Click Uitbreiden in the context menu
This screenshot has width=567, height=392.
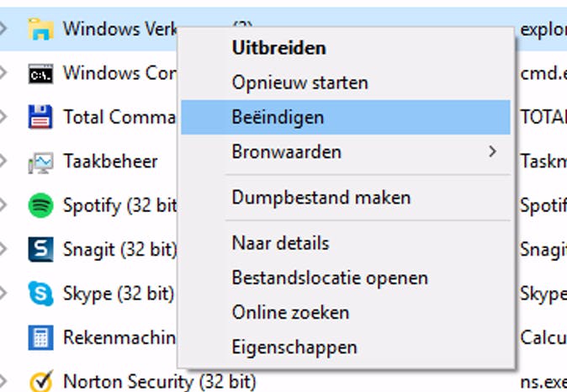click(278, 48)
